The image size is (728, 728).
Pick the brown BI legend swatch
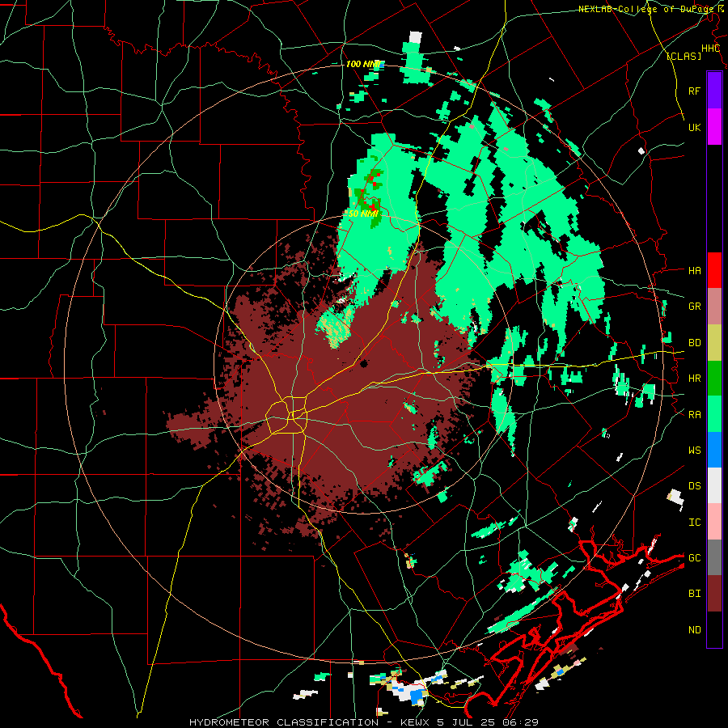point(714,594)
